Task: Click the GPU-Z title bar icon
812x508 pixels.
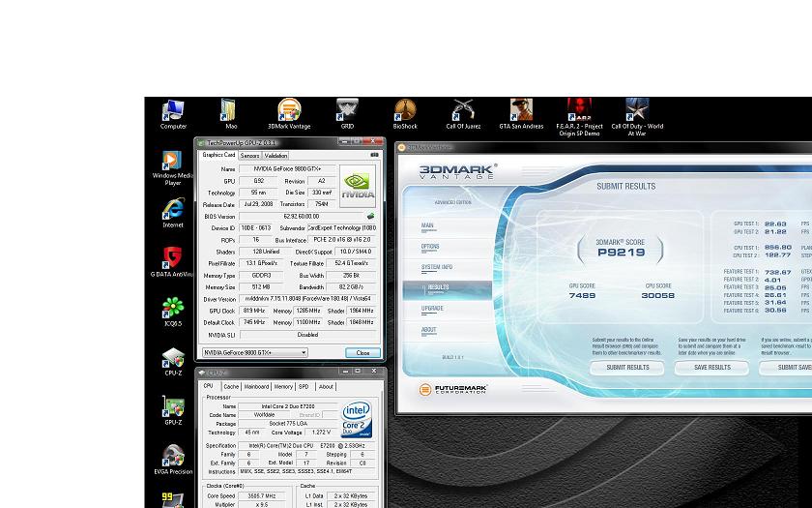Action: point(201,142)
